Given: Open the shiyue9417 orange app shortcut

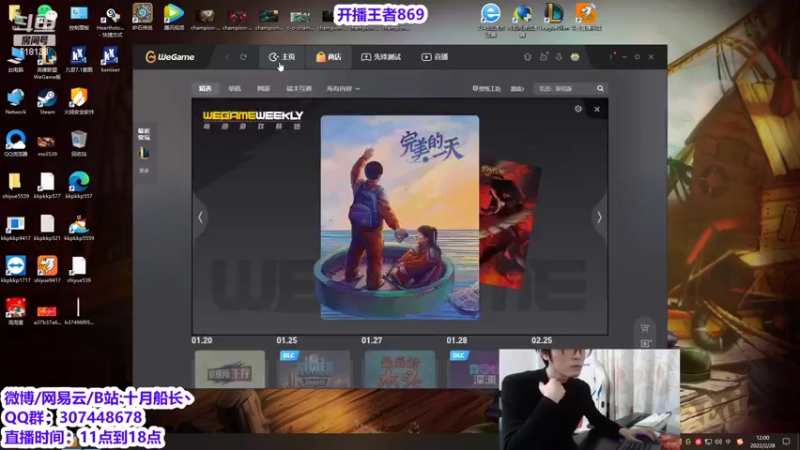Looking at the screenshot, I should pos(47,269).
